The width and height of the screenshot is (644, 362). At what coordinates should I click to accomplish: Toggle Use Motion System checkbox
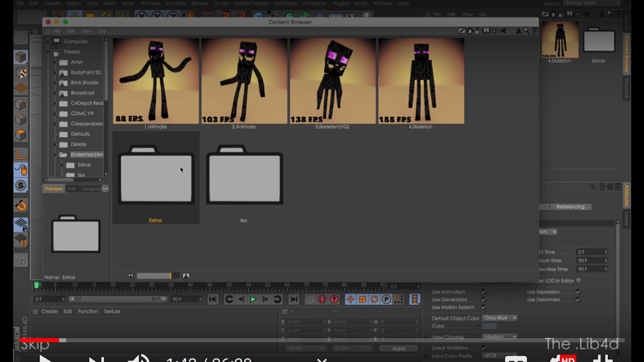point(484,307)
